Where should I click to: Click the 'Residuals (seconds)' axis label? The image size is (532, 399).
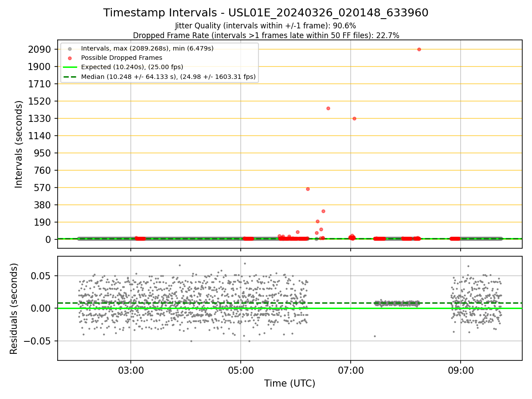tap(14, 309)
